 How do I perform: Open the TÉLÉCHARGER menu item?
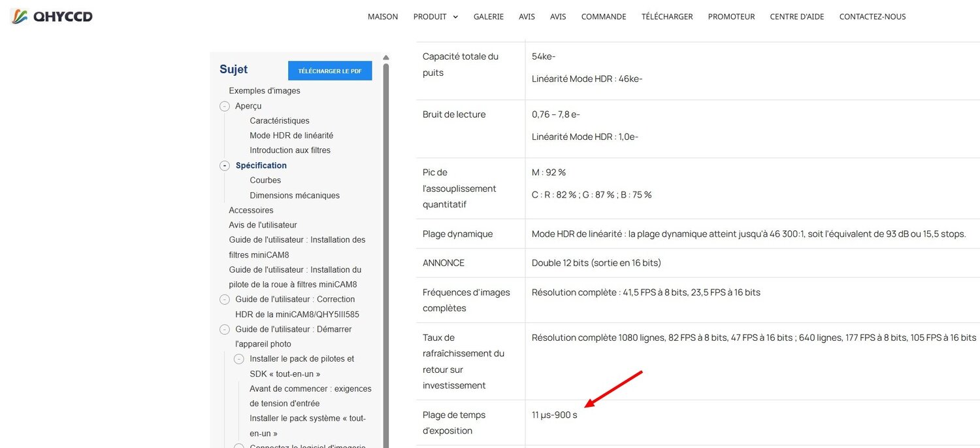(667, 16)
